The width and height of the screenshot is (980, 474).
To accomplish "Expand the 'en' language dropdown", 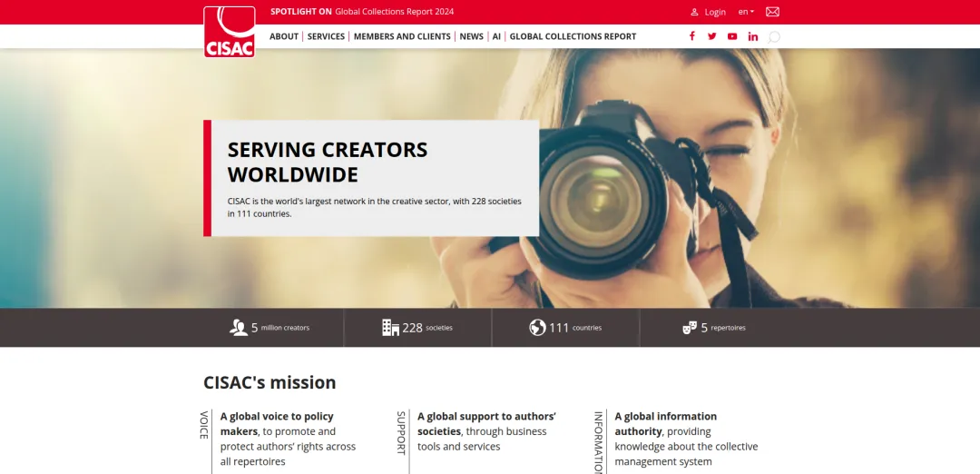I will pos(746,12).
